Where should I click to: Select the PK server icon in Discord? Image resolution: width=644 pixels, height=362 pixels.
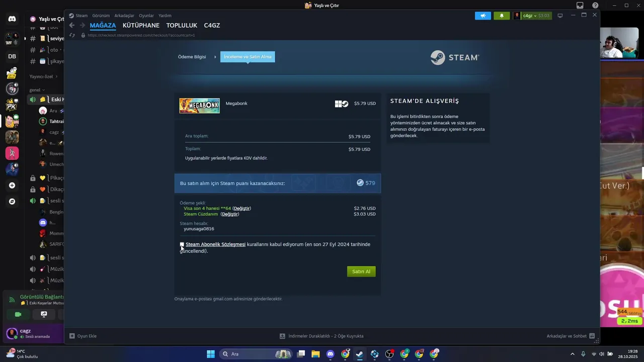point(12,105)
